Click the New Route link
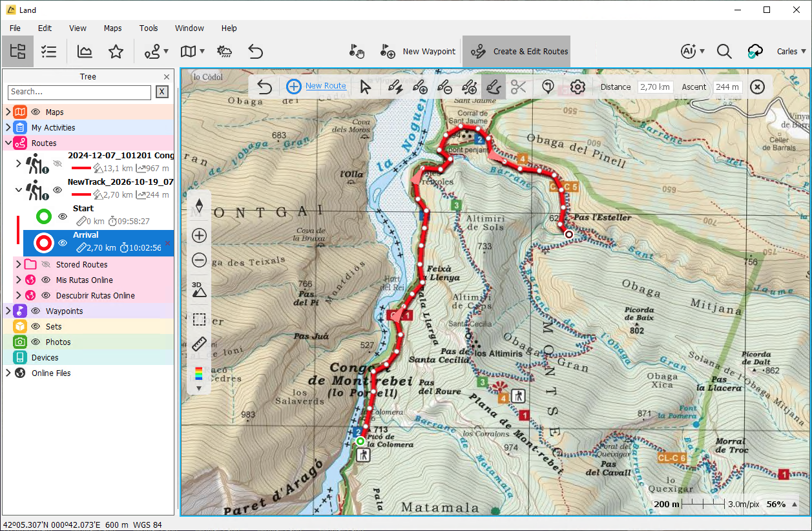Screen dimensions: 812x531 coord(326,86)
